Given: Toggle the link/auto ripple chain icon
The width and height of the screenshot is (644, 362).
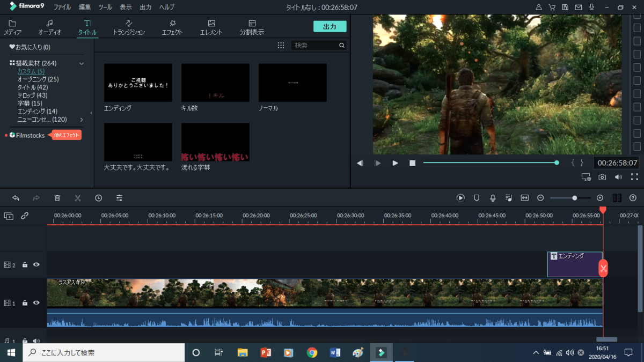Looking at the screenshot, I should pyautogui.click(x=25, y=216).
